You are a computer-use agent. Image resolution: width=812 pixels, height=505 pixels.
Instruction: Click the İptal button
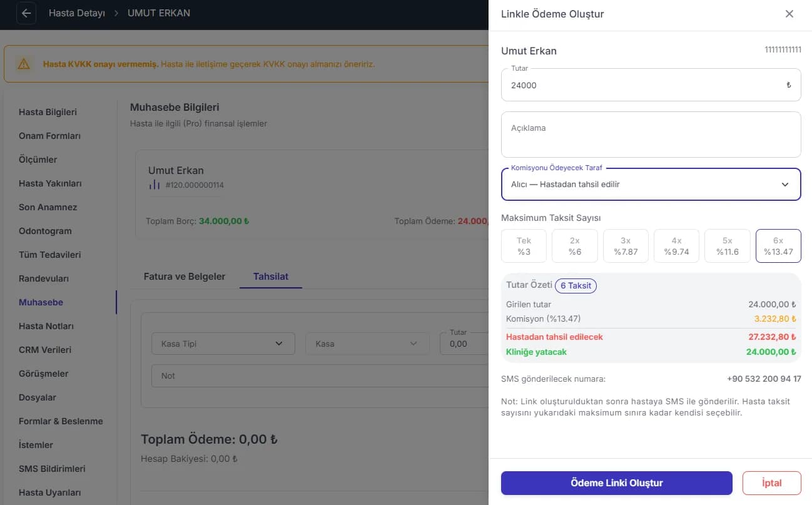(x=772, y=483)
